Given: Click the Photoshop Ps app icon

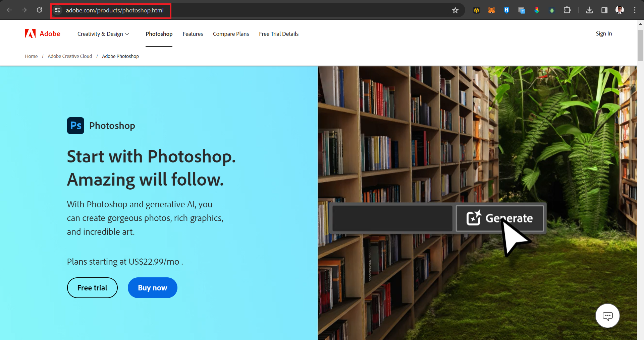Looking at the screenshot, I should click(75, 126).
